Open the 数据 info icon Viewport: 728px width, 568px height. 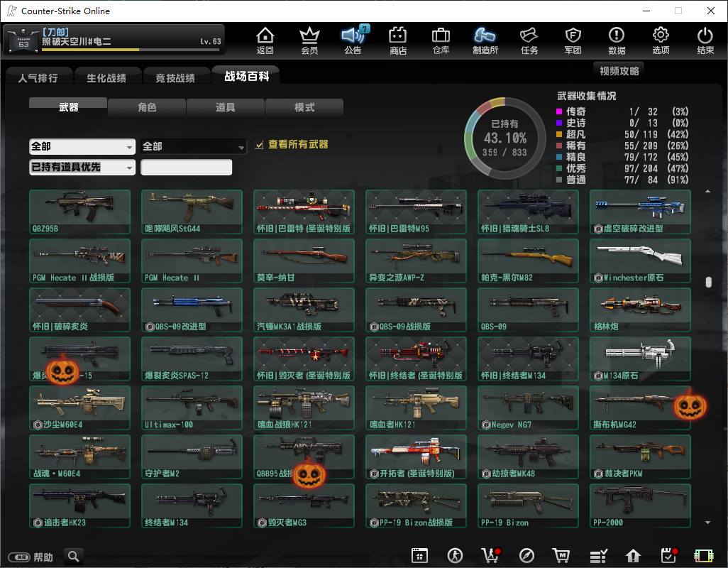[617, 40]
